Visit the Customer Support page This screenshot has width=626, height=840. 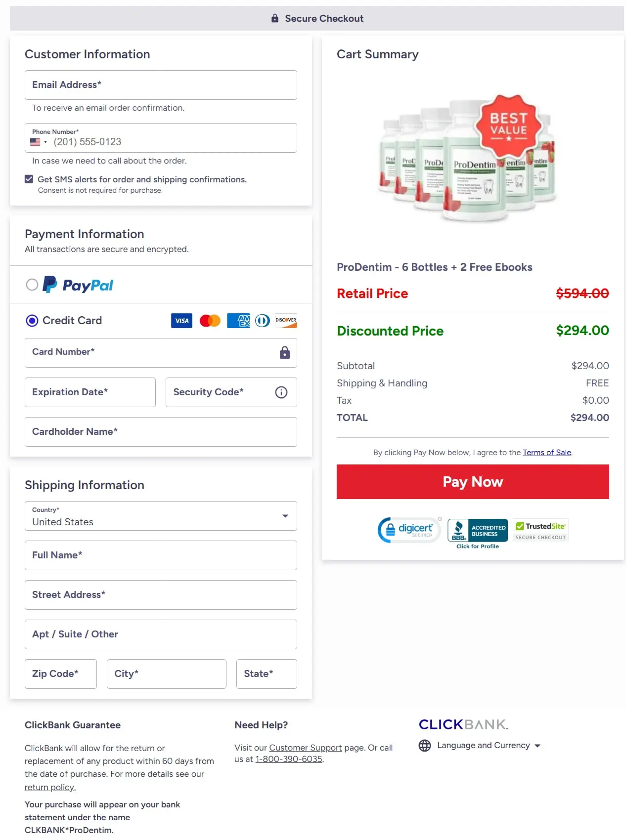click(305, 748)
